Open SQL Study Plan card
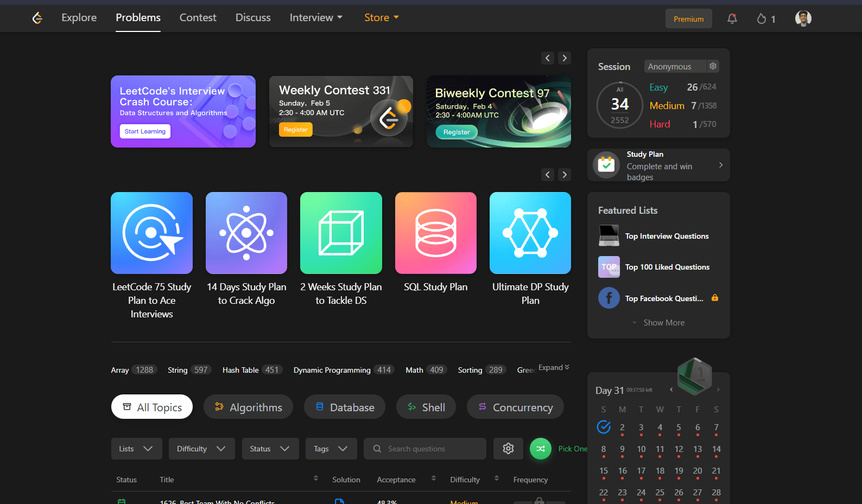 (436, 233)
